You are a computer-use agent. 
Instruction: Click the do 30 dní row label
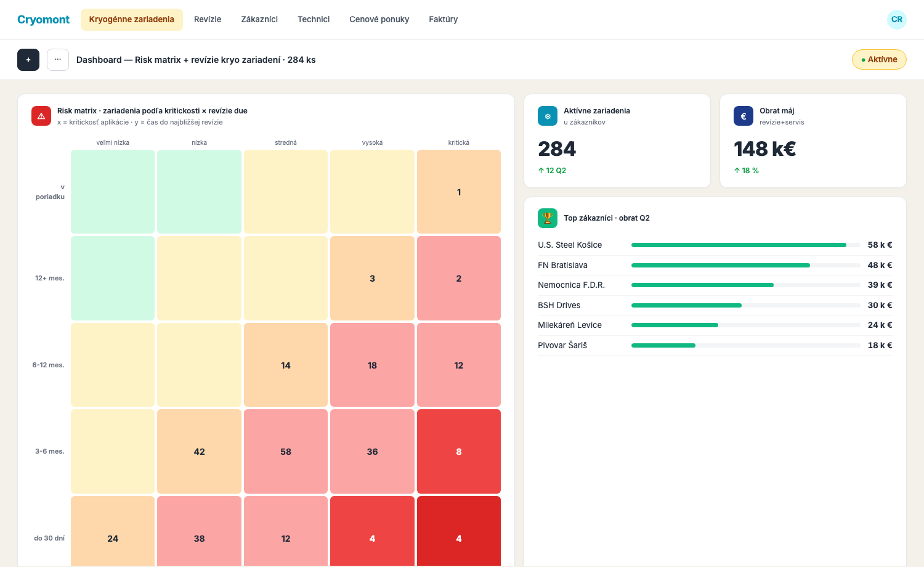[49, 538]
